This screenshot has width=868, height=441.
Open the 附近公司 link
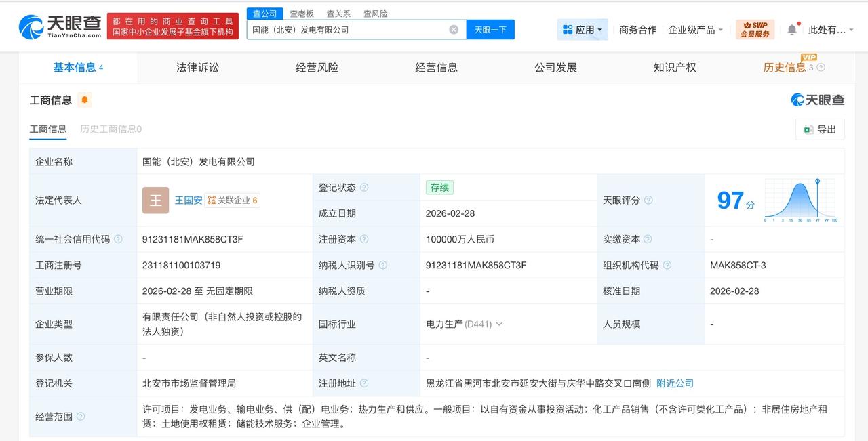click(674, 383)
